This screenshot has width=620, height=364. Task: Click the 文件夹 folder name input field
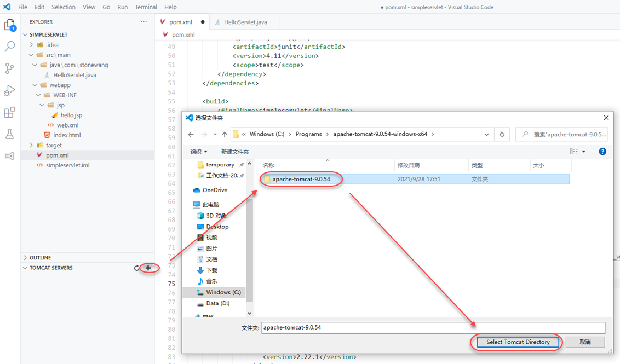pos(433,328)
